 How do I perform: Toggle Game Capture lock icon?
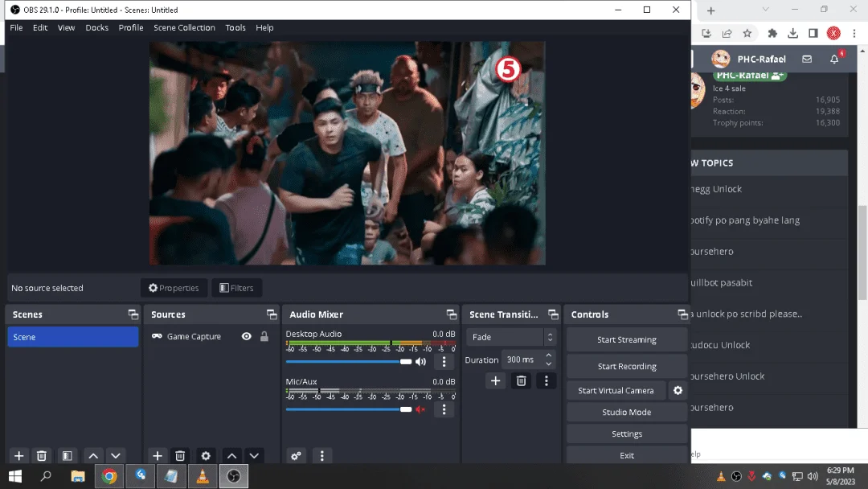click(264, 336)
